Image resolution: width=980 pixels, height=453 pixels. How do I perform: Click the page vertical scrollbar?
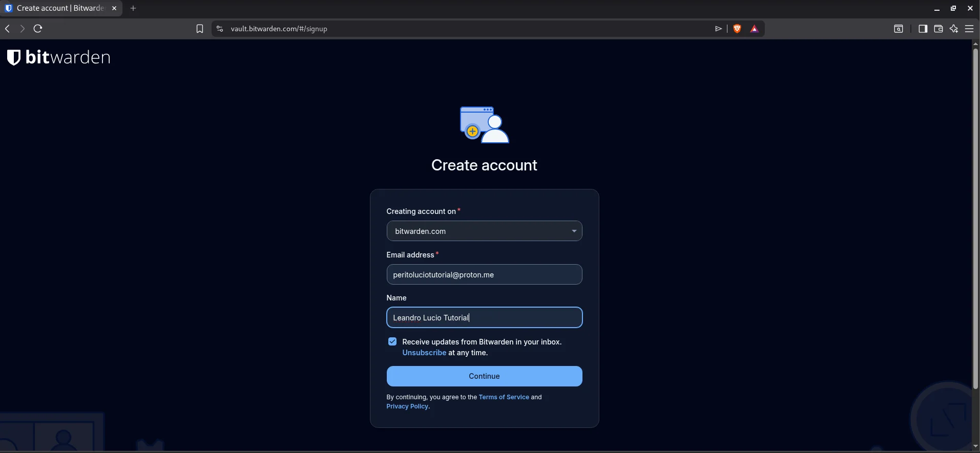click(x=975, y=219)
